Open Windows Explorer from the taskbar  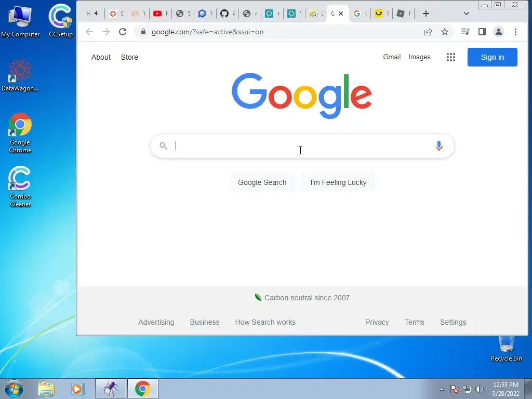[x=46, y=389]
